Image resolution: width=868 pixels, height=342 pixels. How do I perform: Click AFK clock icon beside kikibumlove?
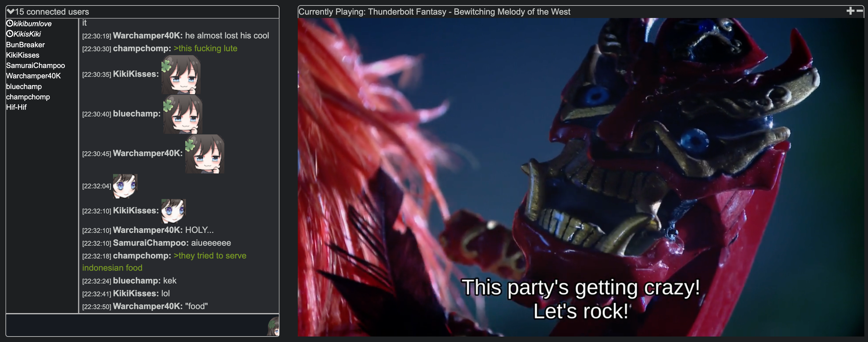[10, 23]
